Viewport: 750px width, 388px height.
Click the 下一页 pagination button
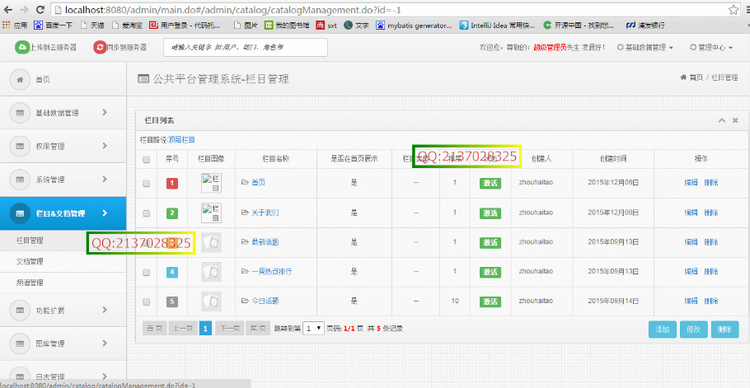[x=229, y=328]
